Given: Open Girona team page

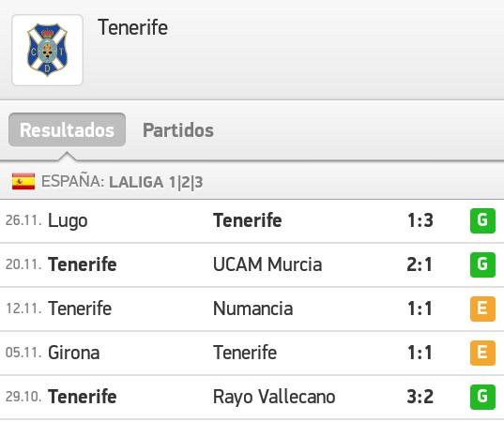Looking at the screenshot, I should tap(73, 353).
